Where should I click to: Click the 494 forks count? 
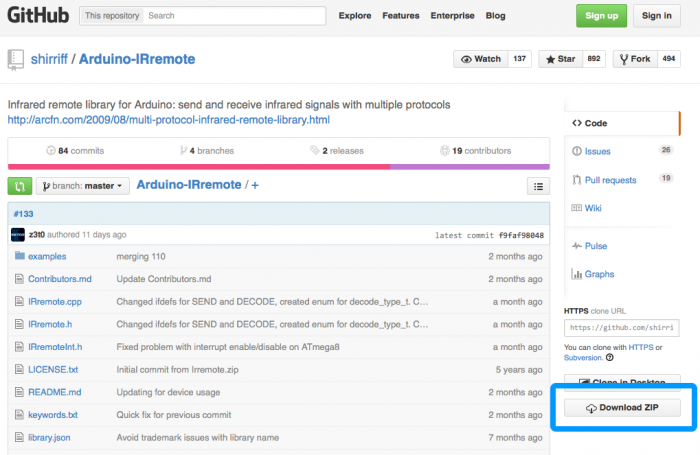tap(669, 59)
